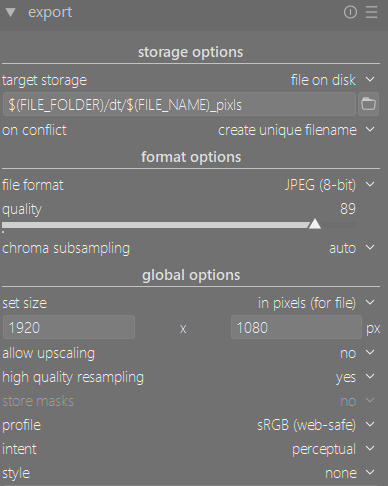
Task: Change file format from JPEG (8-bit)
Action: (190, 185)
